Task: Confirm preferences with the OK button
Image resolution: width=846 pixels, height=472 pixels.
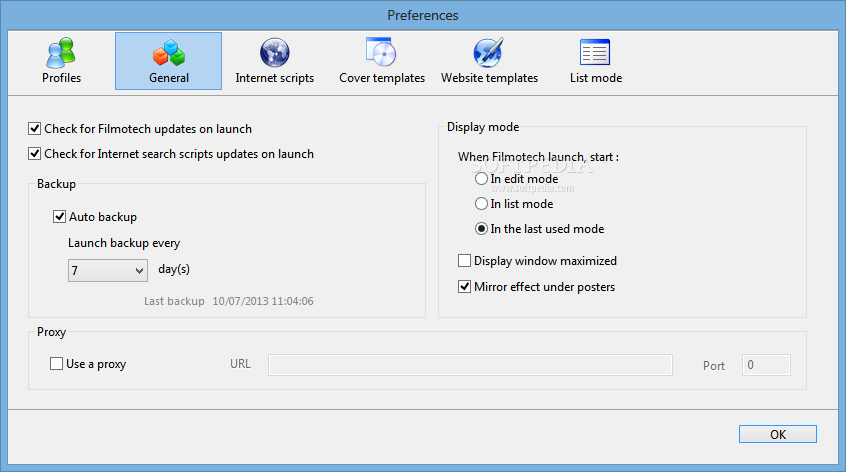Action: click(x=777, y=434)
